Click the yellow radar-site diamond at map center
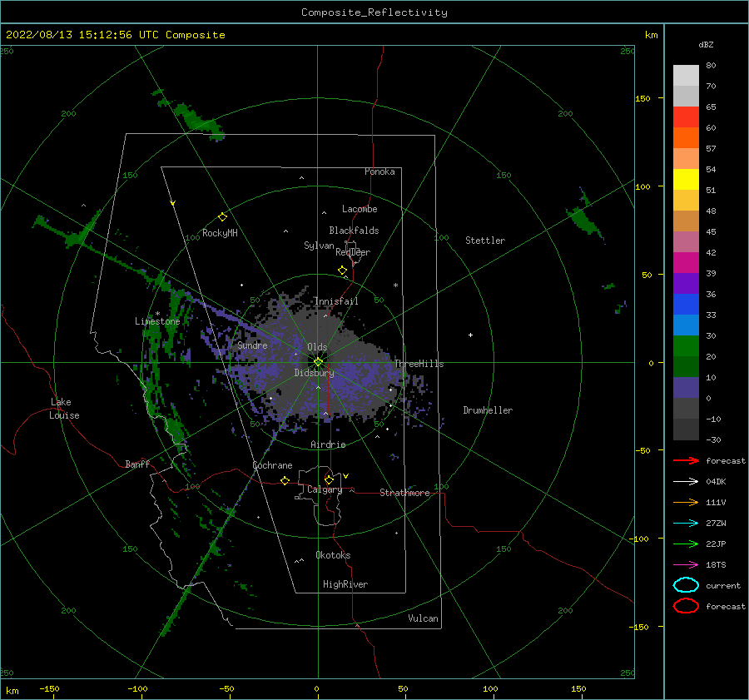The height and width of the screenshot is (700, 749). click(x=318, y=362)
